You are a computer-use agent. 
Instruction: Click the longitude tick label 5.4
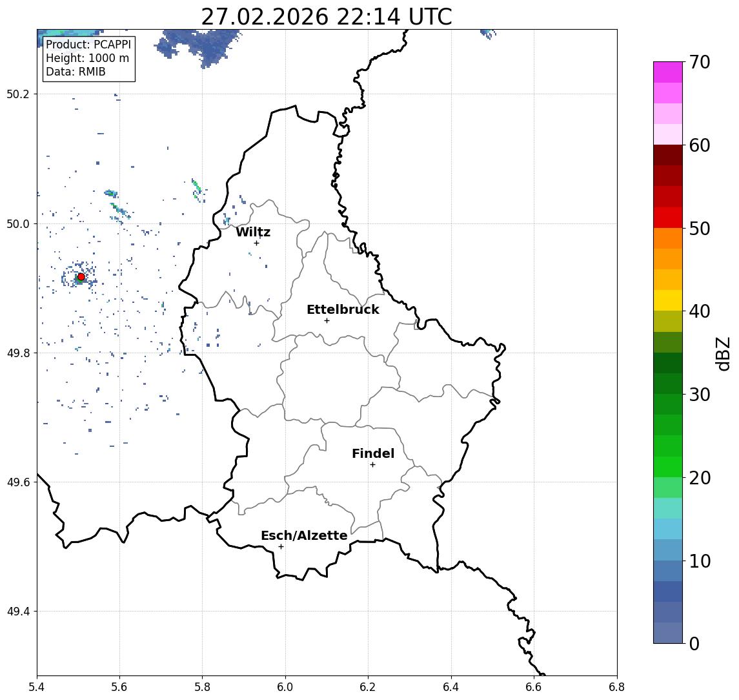coord(37,687)
